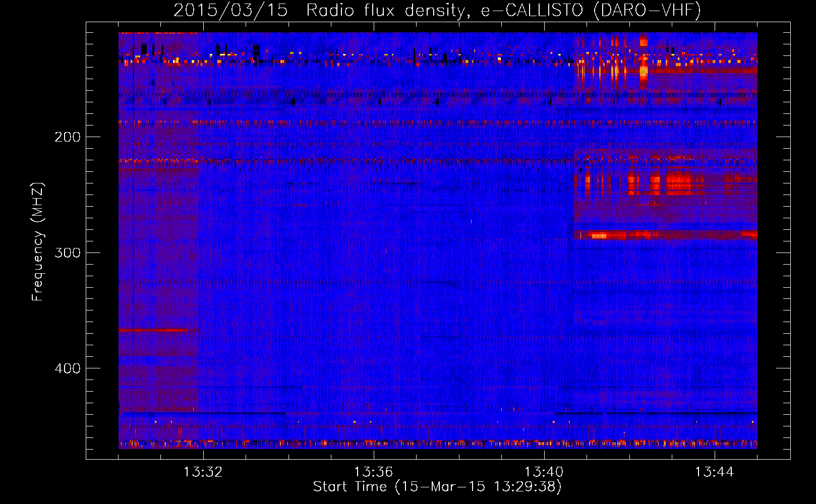Click the 'Start Time (15-Mar-15 13:29:38)' label

point(437,487)
